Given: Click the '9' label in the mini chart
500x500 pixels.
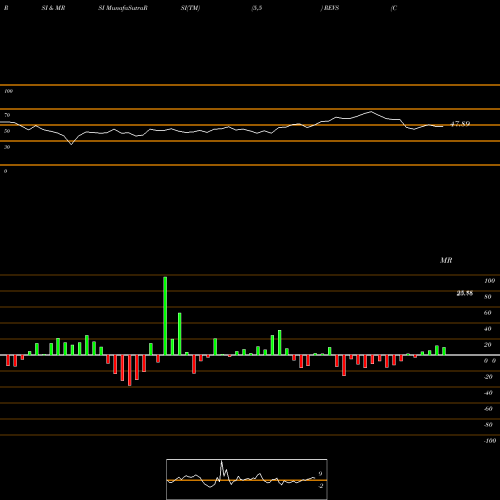Looking at the screenshot, I should [320, 474].
